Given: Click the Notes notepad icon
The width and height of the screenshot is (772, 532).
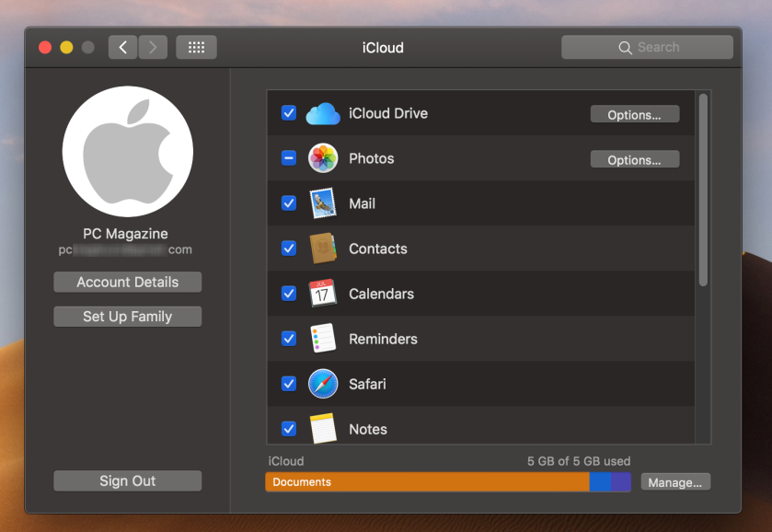Looking at the screenshot, I should point(323,428).
